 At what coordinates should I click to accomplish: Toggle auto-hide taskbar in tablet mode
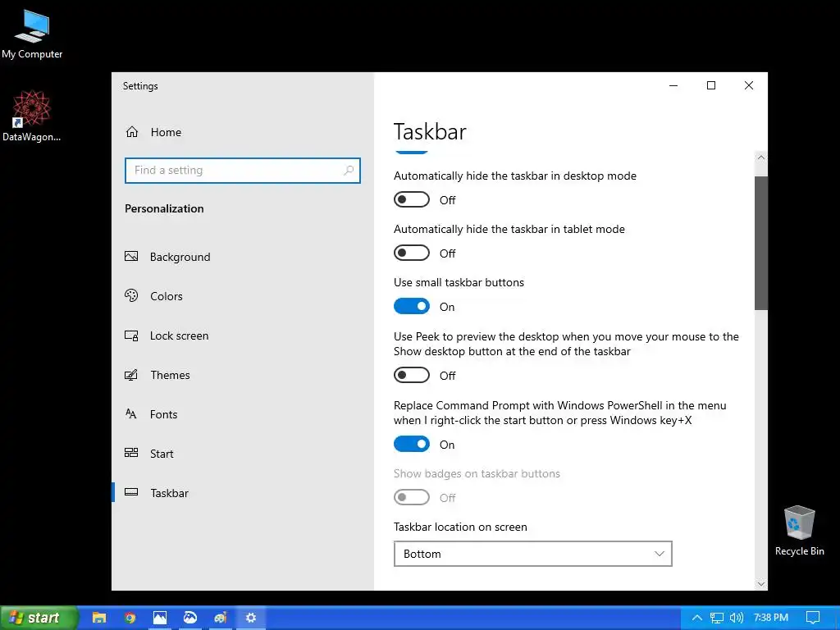[x=412, y=253]
